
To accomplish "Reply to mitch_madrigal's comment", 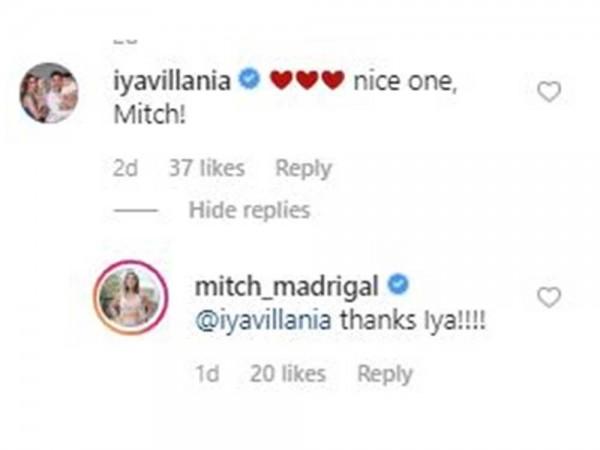I will tap(385, 374).
